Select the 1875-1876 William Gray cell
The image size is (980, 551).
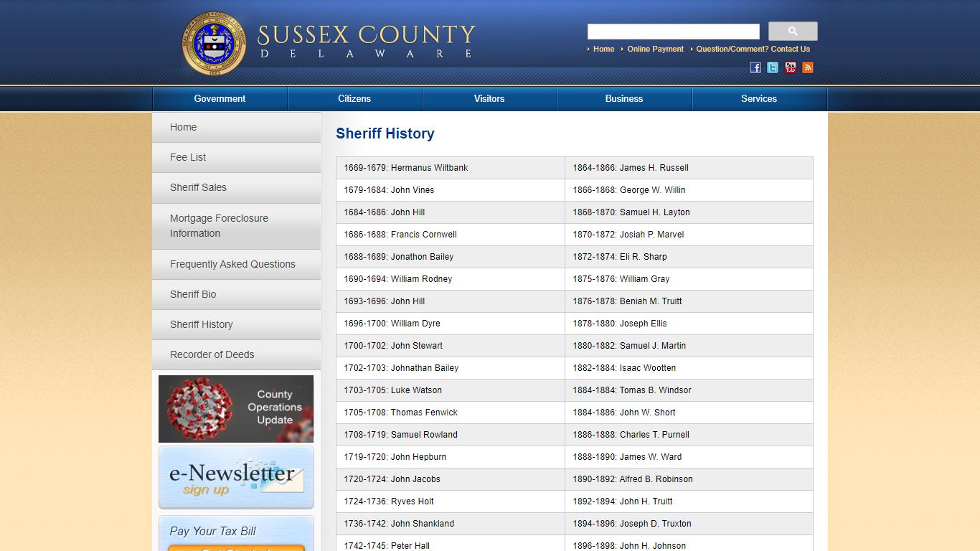[689, 279]
